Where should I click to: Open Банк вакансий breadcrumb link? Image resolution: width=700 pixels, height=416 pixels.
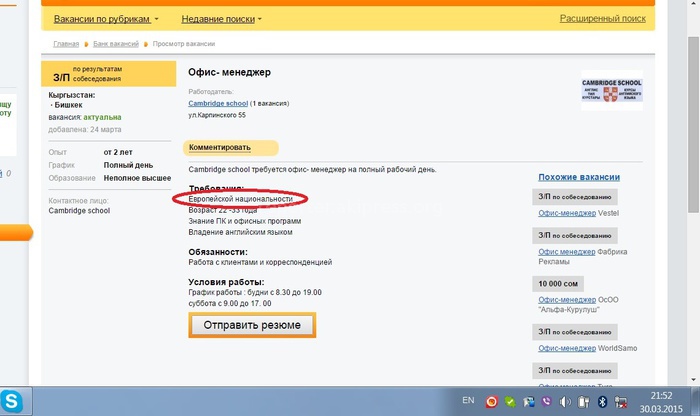[116, 45]
